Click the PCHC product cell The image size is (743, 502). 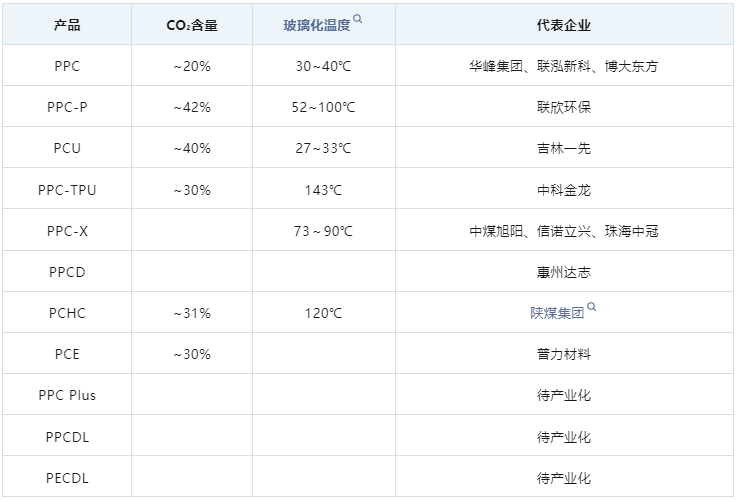click(x=67, y=313)
